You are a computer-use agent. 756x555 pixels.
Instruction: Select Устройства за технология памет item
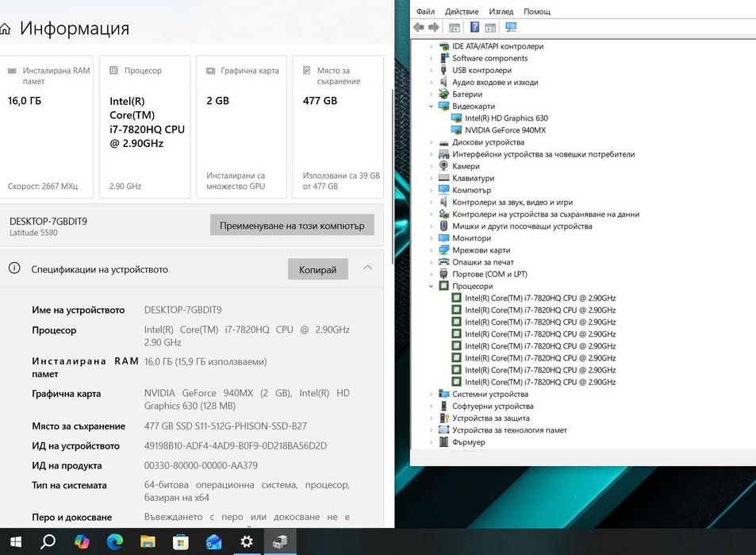(x=509, y=430)
